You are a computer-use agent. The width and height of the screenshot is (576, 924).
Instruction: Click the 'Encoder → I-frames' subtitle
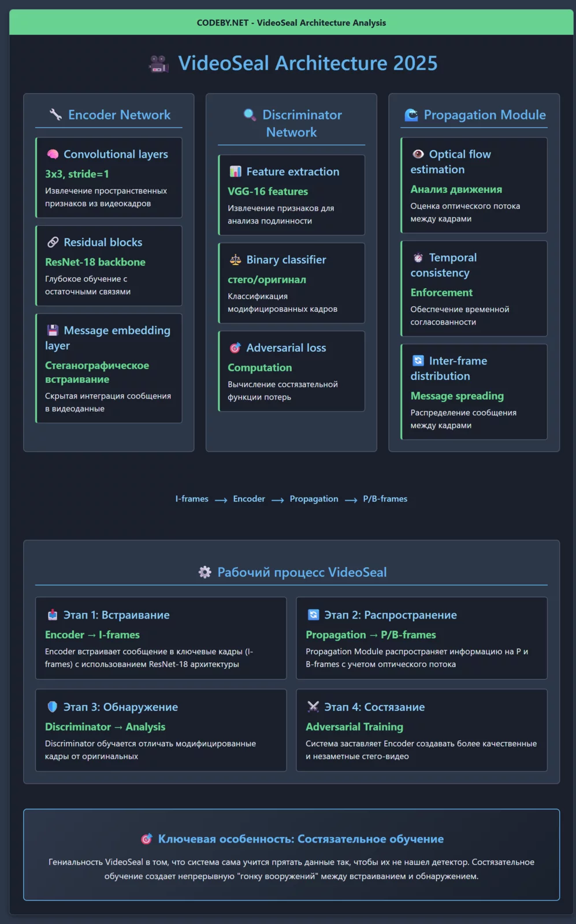tap(92, 635)
